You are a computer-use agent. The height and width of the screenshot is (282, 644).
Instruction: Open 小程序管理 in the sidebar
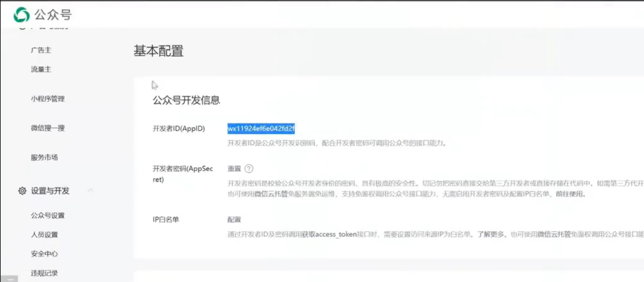click(x=48, y=99)
